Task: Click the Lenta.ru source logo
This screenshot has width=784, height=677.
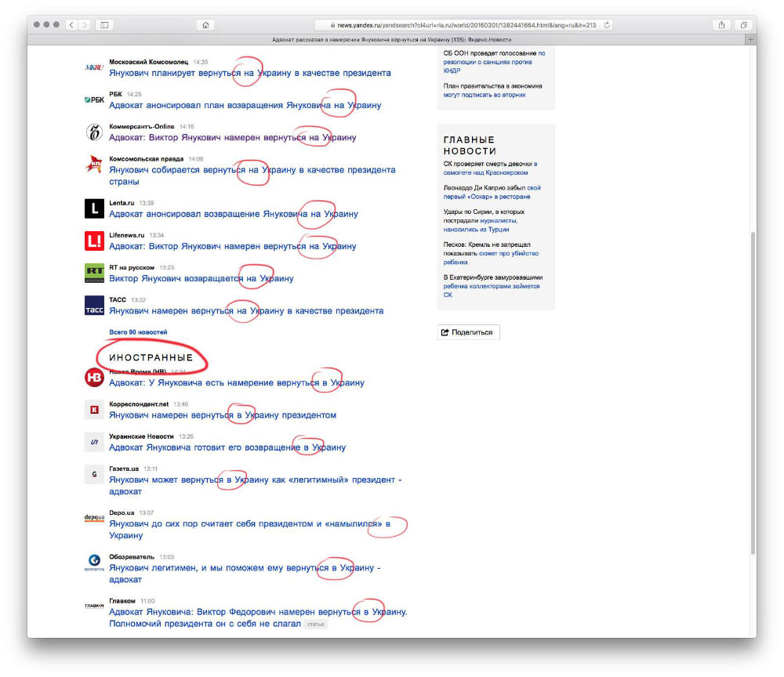Action: 94,208
